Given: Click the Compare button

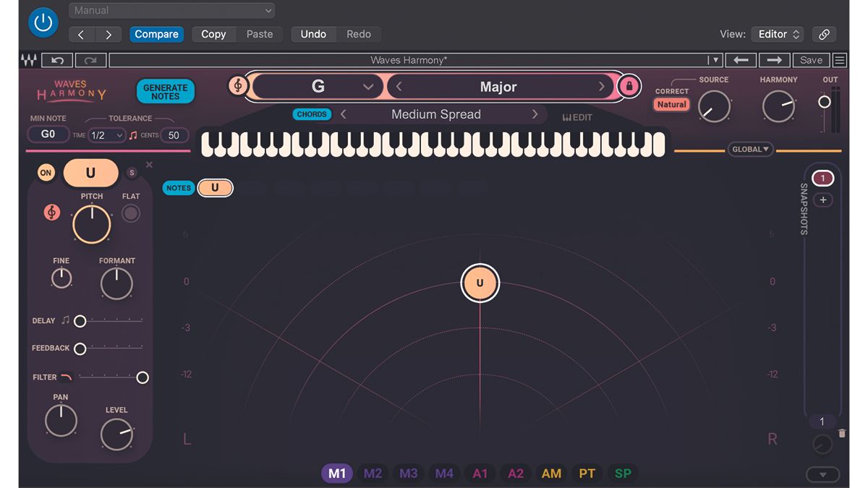Looking at the screenshot, I should click(156, 34).
